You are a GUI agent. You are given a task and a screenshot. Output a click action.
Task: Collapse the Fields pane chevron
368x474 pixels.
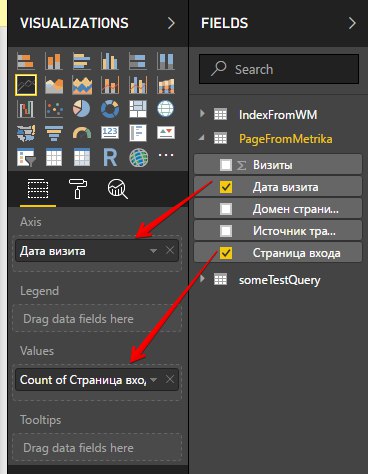352,23
